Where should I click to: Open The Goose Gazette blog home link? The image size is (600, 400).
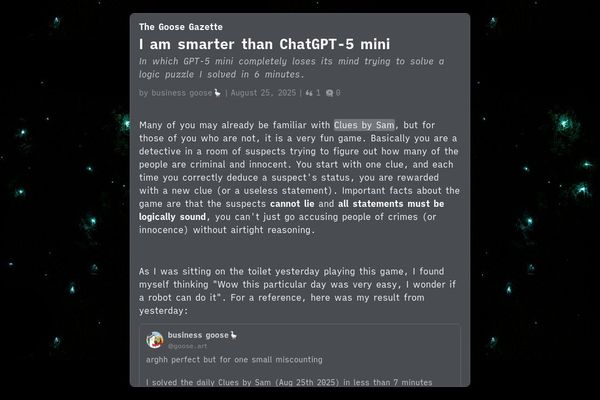(181, 27)
